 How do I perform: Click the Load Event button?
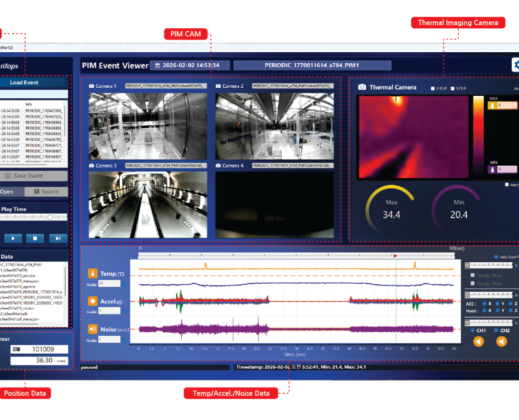point(25,82)
